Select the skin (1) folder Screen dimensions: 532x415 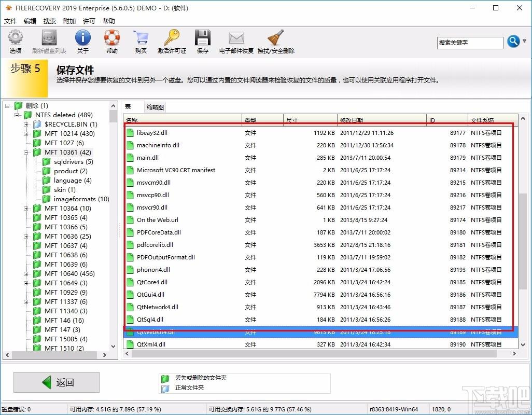(x=64, y=190)
